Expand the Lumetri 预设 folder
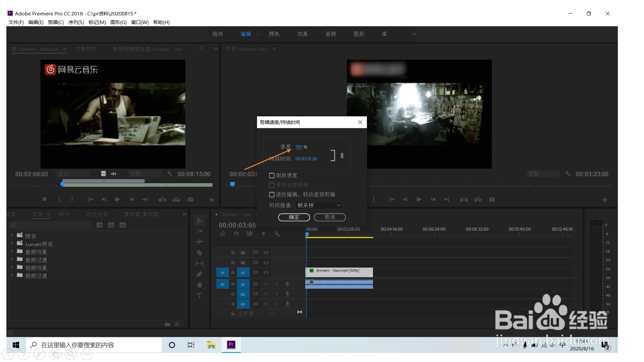This screenshot has height=362, width=644. click(12, 244)
